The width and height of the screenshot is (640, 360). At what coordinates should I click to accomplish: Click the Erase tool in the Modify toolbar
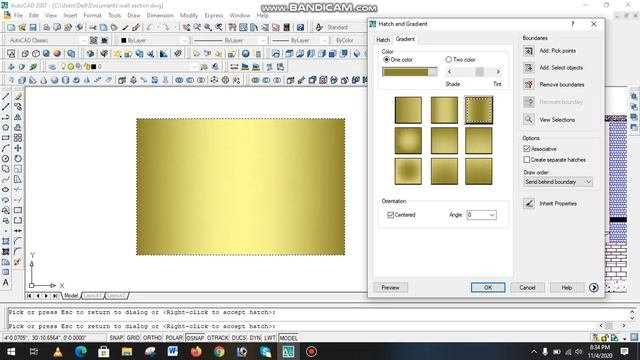click(18, 97)
